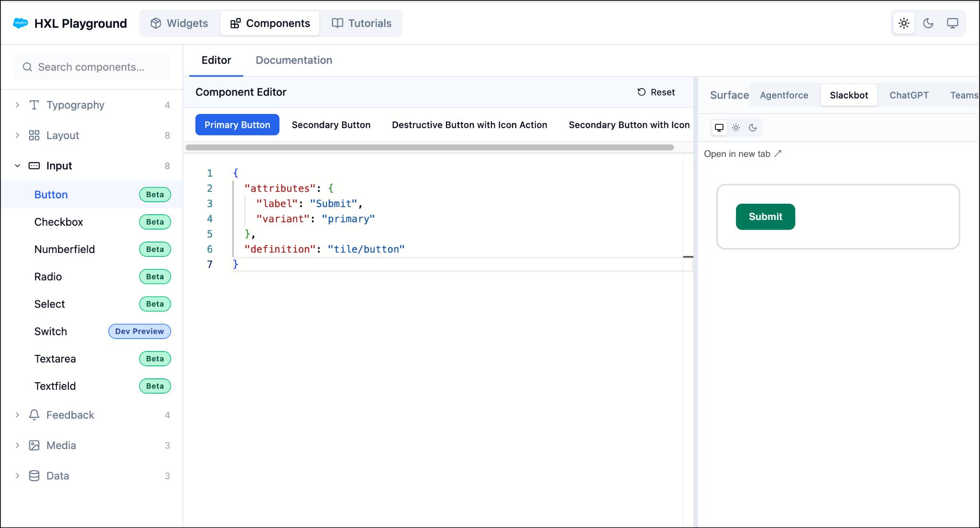The width and height of the screenshot is (980, 528).
Task: Choose the Primary Button example
Action: [x=237, y=125]
